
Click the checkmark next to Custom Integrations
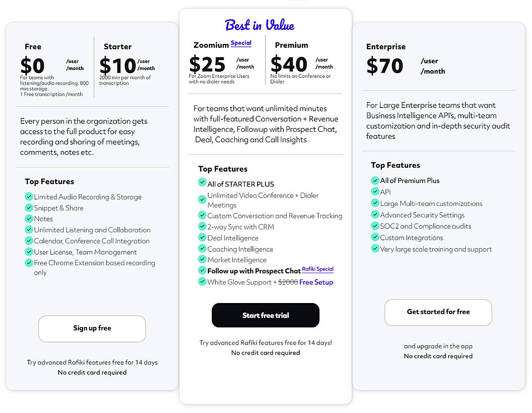375,237
